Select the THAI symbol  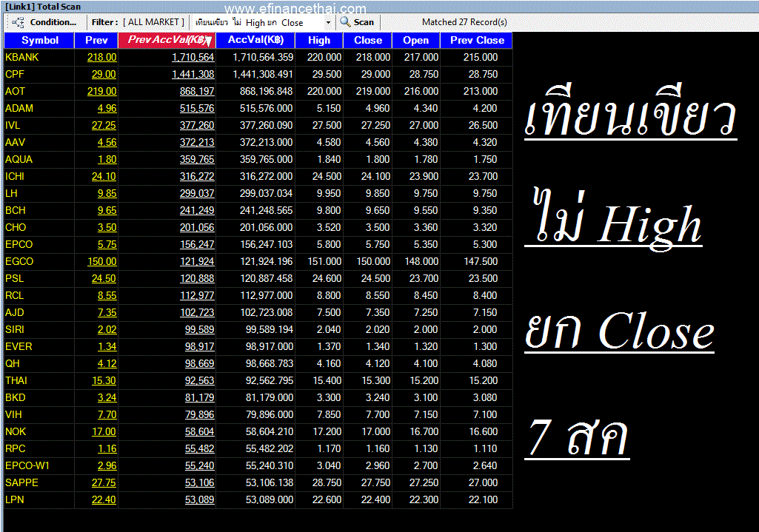coord(16,380)
